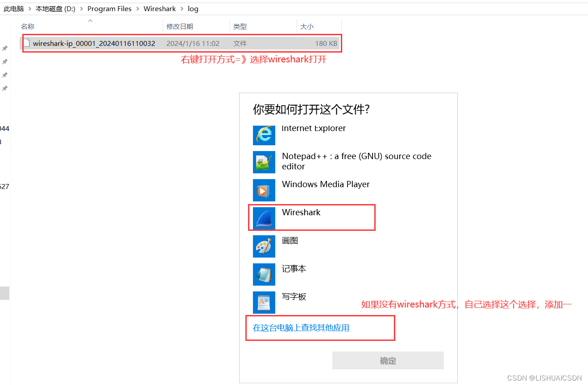Click the log breadcrumb segment

tap(193, 8)
